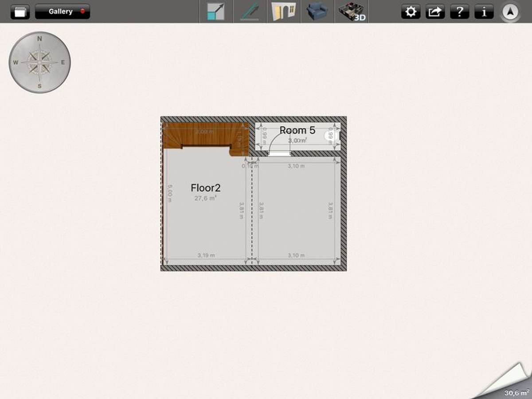Open the furniture armchair library
This screenshot has height=399, width=532.
[x=317, y=12]
